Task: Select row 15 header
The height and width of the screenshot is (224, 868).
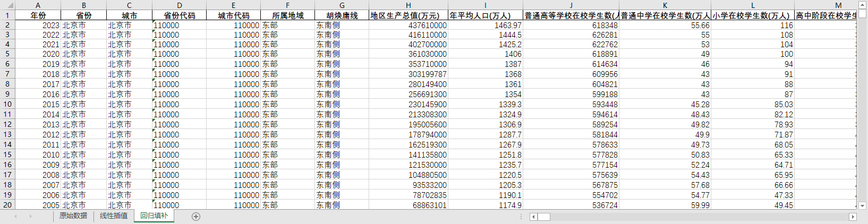Action: (x=7, y=154)
